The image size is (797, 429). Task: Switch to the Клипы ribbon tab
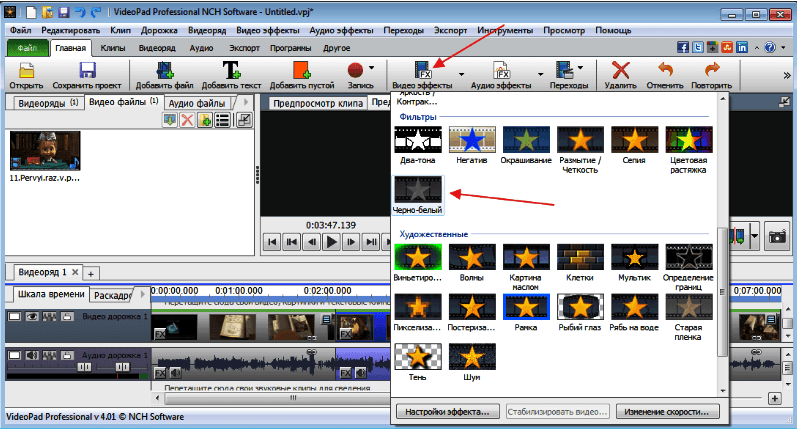(113, 48)
